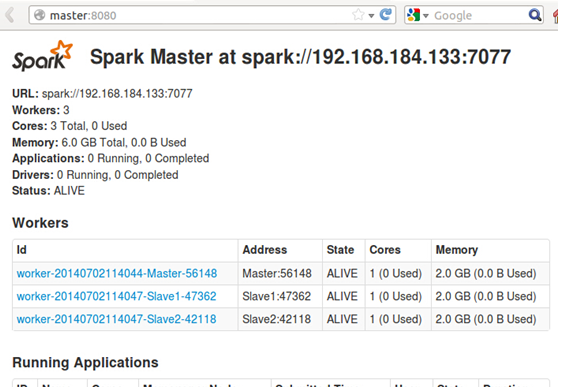Reload the page with refresh icon
Image resolution: width=564 pixels, height=387 pixels.
pyautogui.click(x=386, y=15)
